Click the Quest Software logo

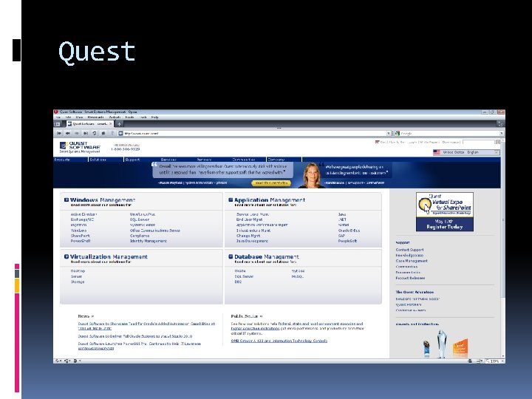[x=80, y=147]
